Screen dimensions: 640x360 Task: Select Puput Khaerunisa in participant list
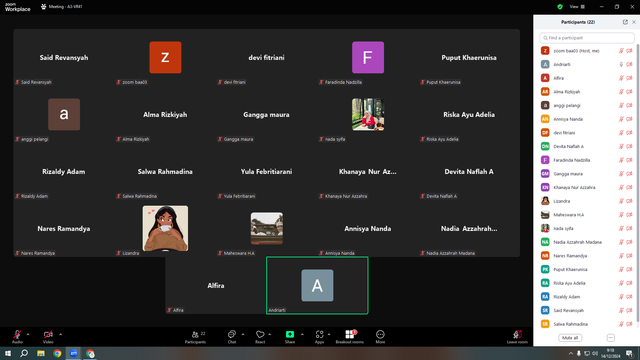(x=587, y=269)
